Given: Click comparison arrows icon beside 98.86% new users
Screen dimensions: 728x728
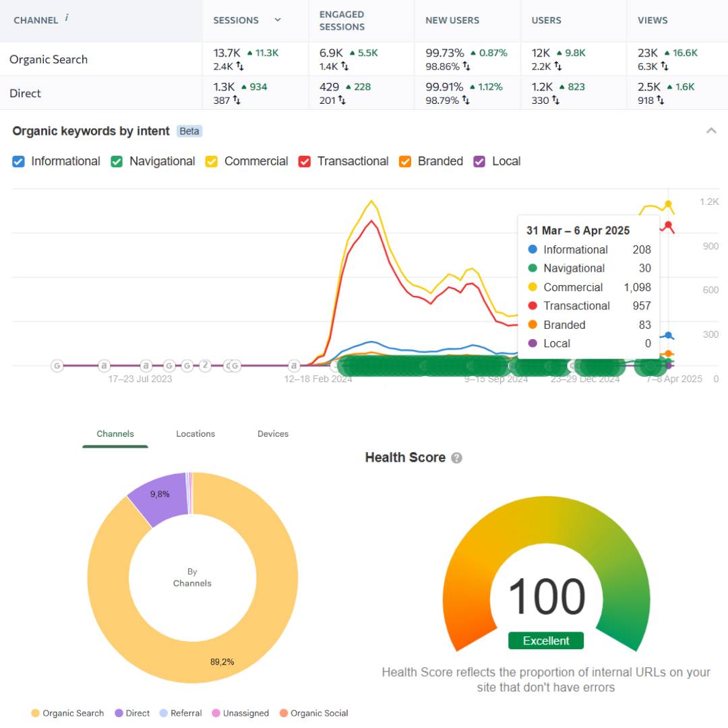Looking at the screenshot, I should [466, 66].
